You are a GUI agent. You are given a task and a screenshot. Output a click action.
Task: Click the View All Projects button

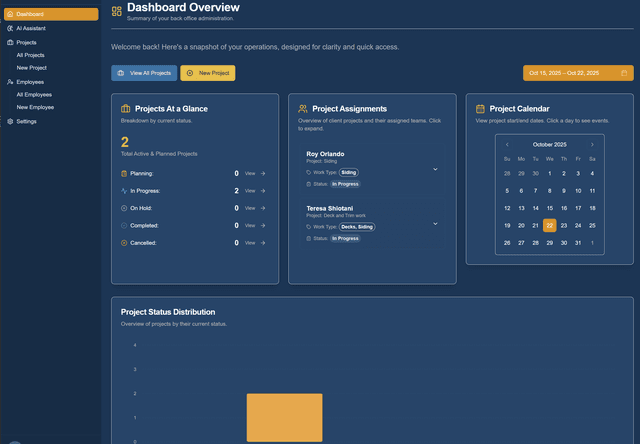(x=144, y=73)
